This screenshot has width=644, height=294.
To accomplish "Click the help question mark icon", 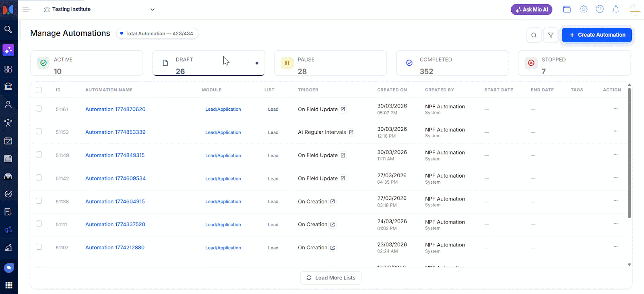I will point(599,9).
